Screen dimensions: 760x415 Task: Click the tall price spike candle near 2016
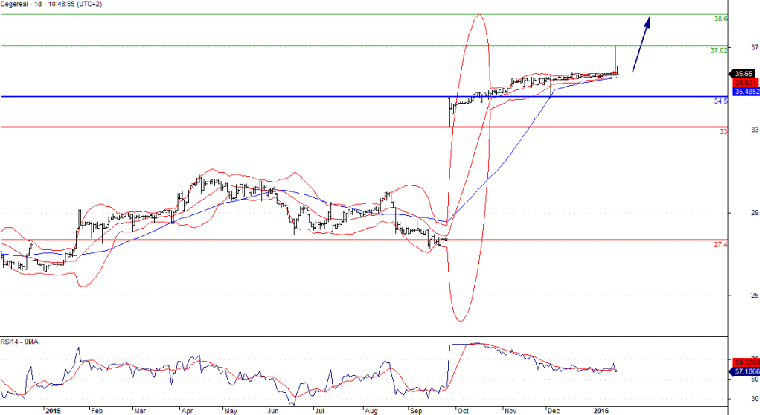click(615, 58)
